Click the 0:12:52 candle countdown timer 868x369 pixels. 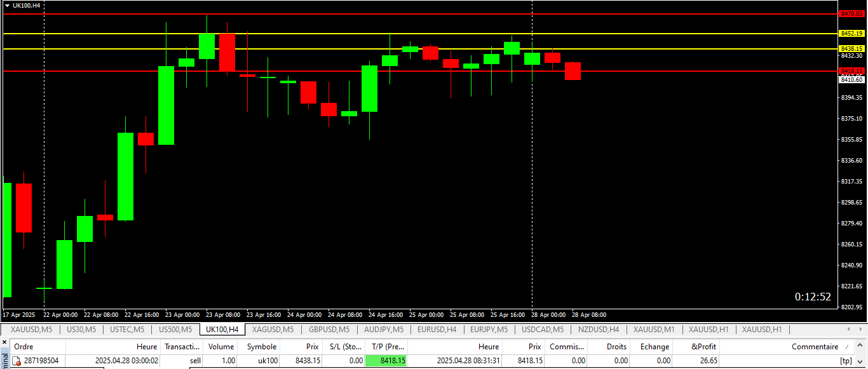pyautogui.click(x=813, y=297)
